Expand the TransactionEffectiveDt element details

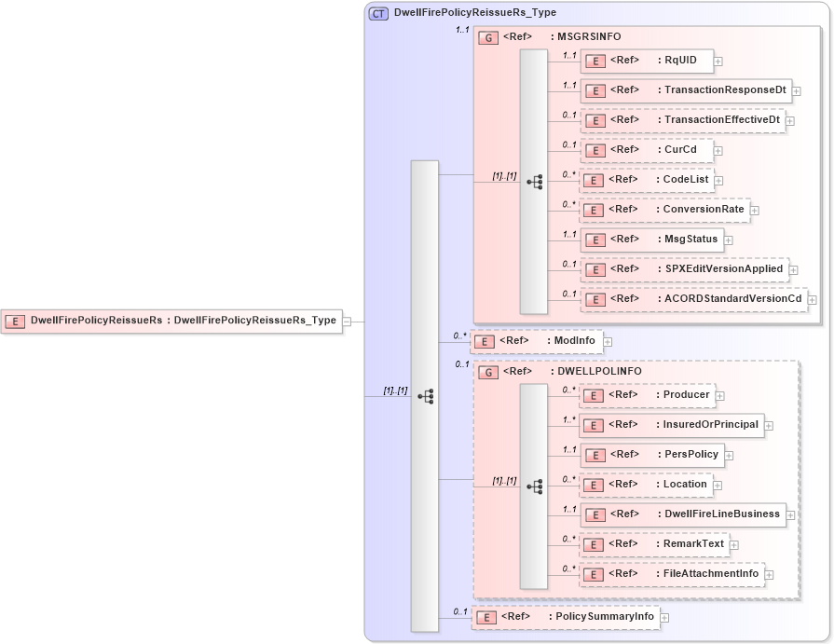[790, 120]
